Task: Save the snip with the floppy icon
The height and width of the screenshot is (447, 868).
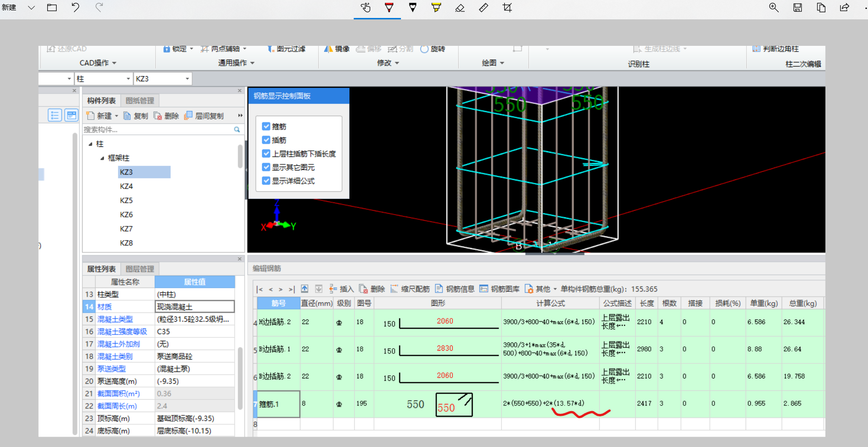Action: coord(798,8)
